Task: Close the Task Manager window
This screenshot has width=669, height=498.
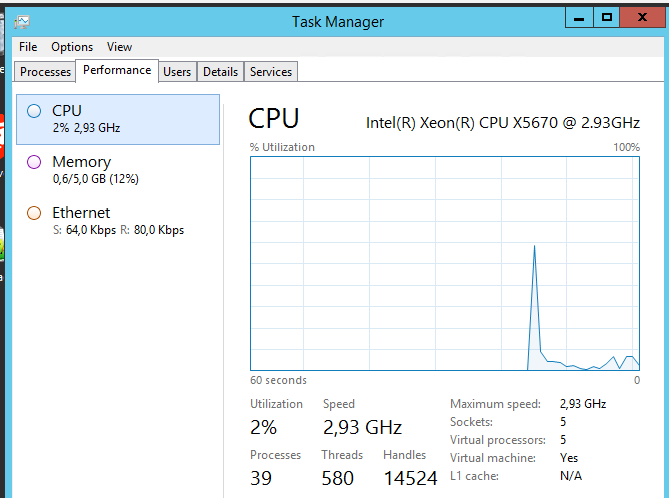Action: point(642,18)
